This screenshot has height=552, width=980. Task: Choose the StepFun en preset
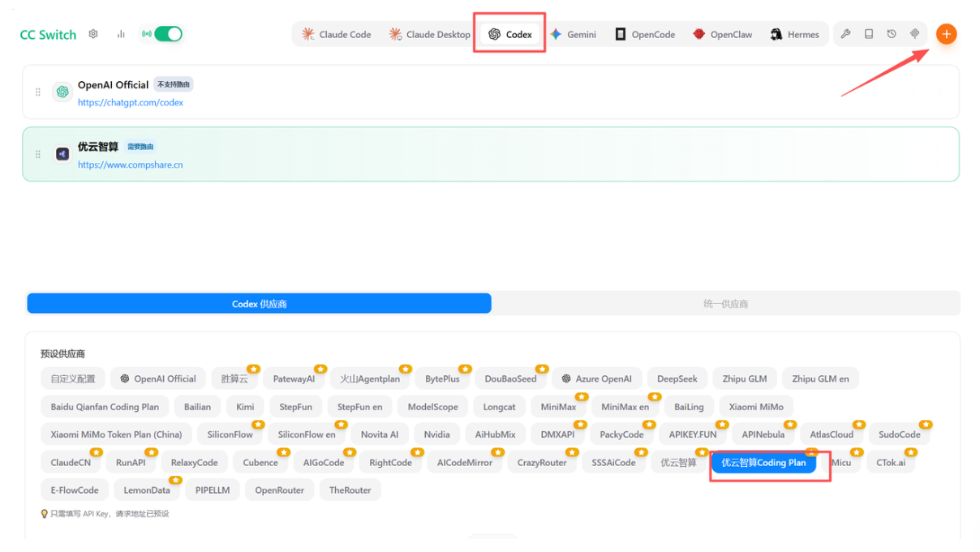pyautogui.click(x=359, y=407)
